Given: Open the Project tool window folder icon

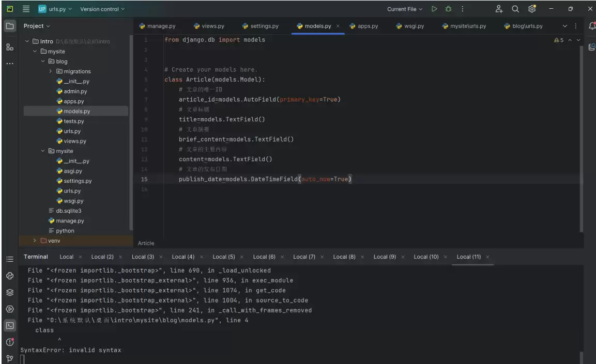Looking at the screenshot, I should [x=10, y=26].
